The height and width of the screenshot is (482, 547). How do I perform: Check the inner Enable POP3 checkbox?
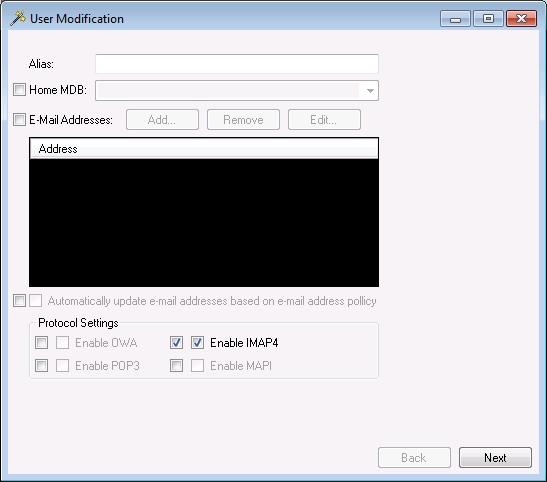tap(62, 366)
